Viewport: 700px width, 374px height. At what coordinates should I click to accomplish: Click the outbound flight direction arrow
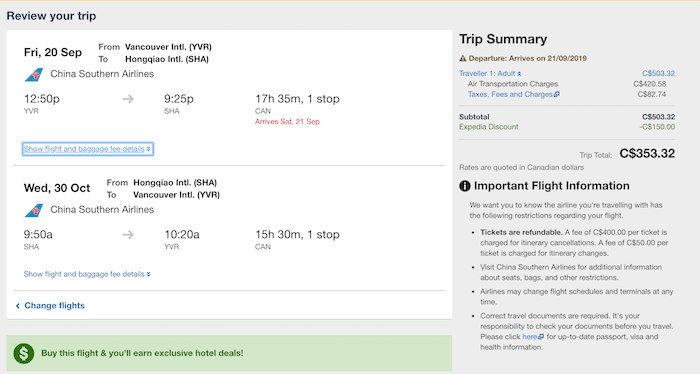128,99
